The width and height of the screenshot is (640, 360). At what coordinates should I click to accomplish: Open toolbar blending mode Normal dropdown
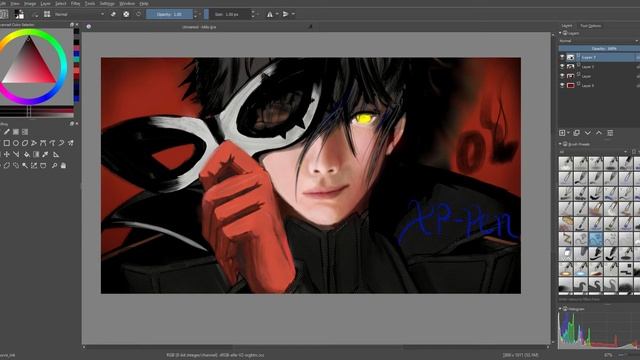tap(79, 14)
